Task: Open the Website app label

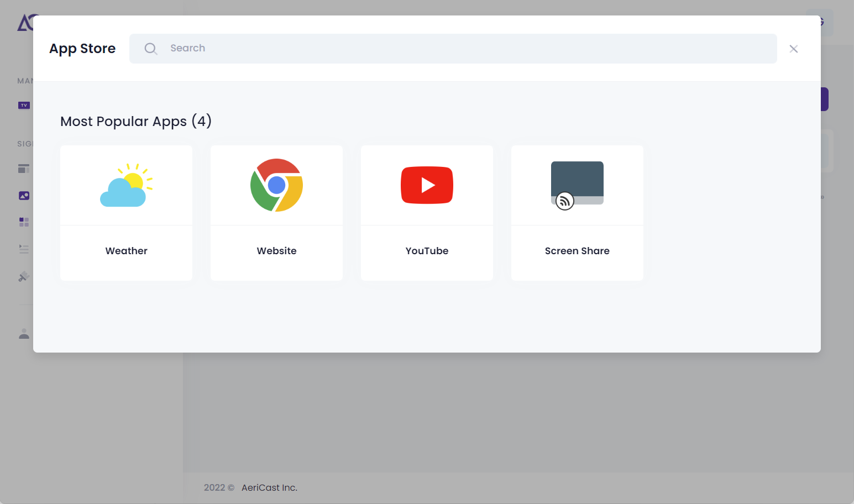Action: tap(277, 251)
